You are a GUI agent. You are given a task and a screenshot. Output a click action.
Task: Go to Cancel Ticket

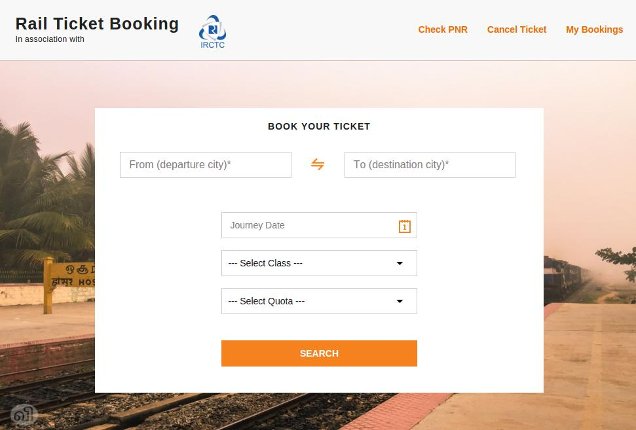(x=516, y=30)
